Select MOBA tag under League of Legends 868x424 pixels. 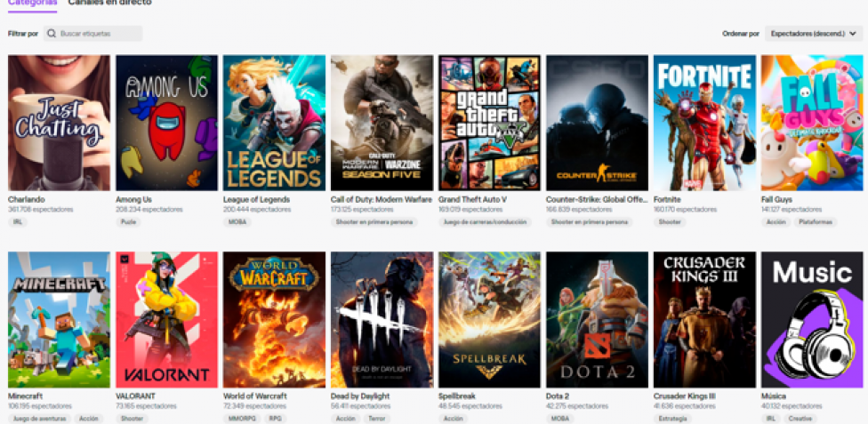pyautogui.click(x=237, y=222)
